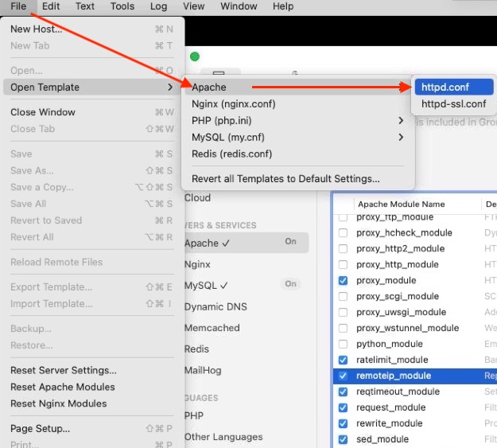Open the View menu
Screen dimensions: 497x448
(x=193, y=6)
